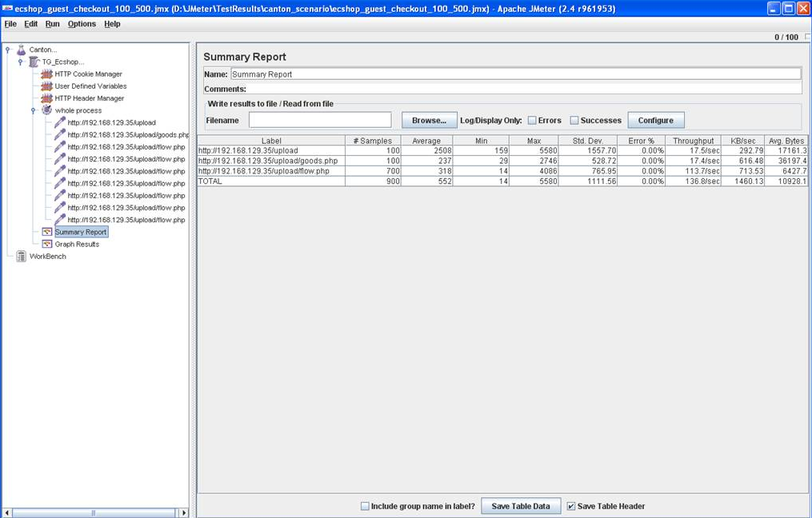Image resolution: width=812 pixels, height=518 pixels.
Task: Open the Run menu
Action: 52,24
